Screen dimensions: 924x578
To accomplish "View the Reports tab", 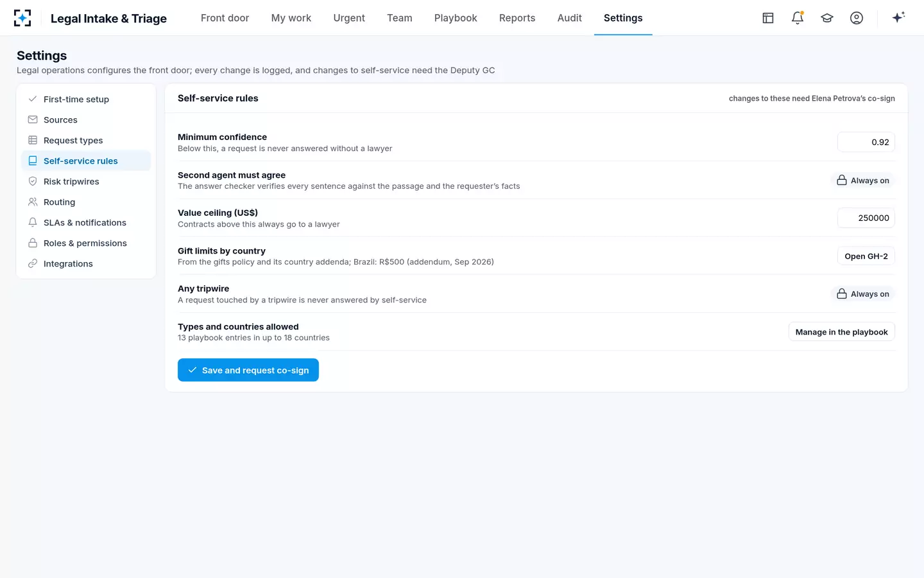I will [517, 18].
